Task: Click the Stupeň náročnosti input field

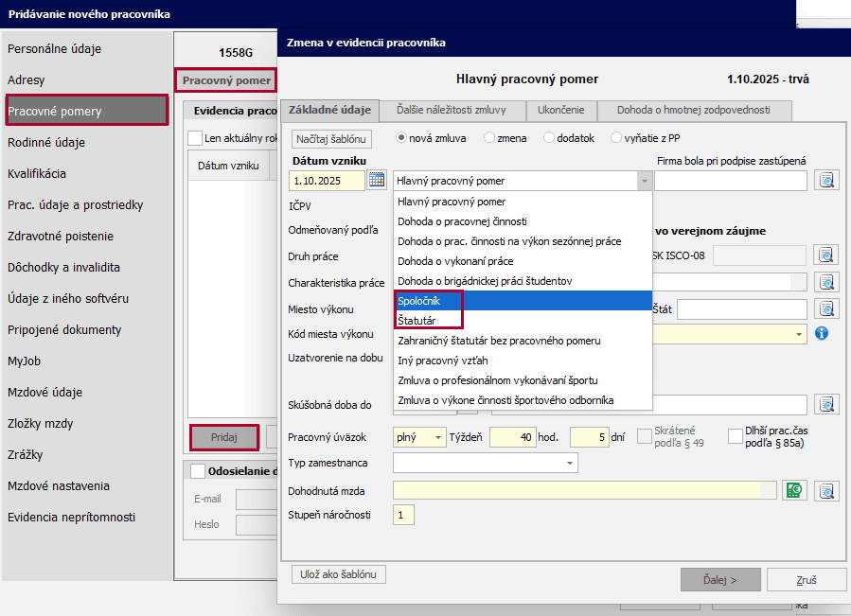Action: (x=404, y=516)
